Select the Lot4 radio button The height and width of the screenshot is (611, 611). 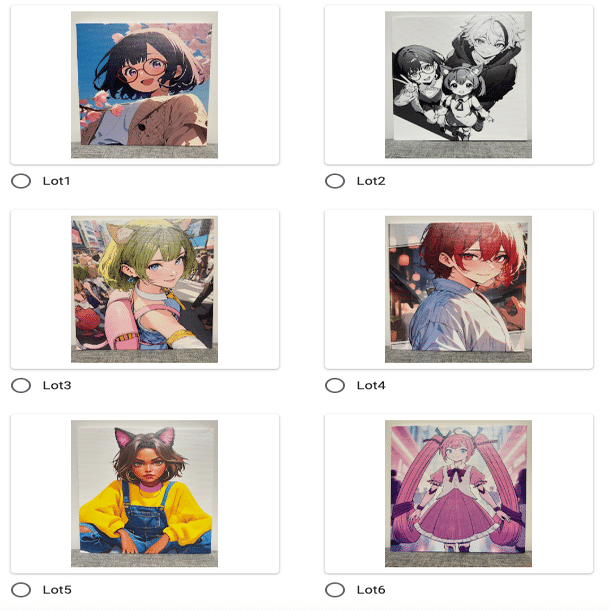(335, 385)
